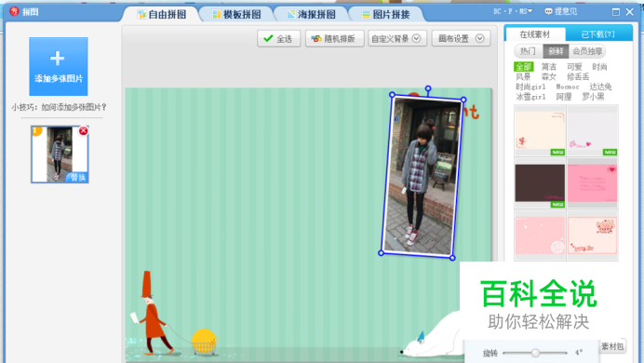Open the 已下载 tab

[598, 34]
